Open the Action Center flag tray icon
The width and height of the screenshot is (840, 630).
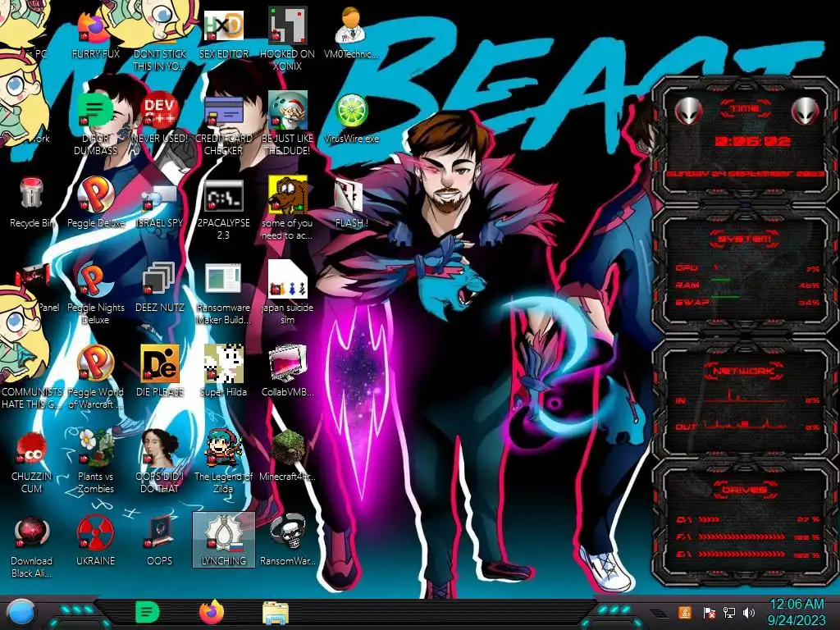tap(709, 612)
